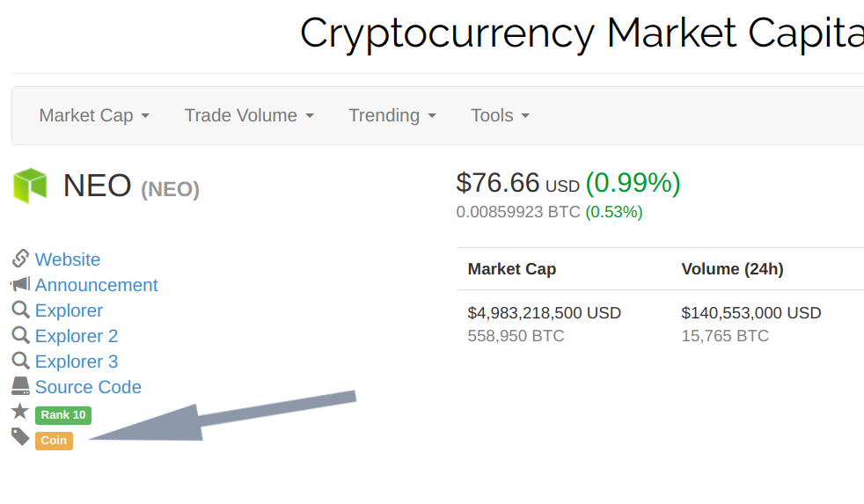Open the Explorer 2 link
The image size is (864, 504).
tap(77, 336)
